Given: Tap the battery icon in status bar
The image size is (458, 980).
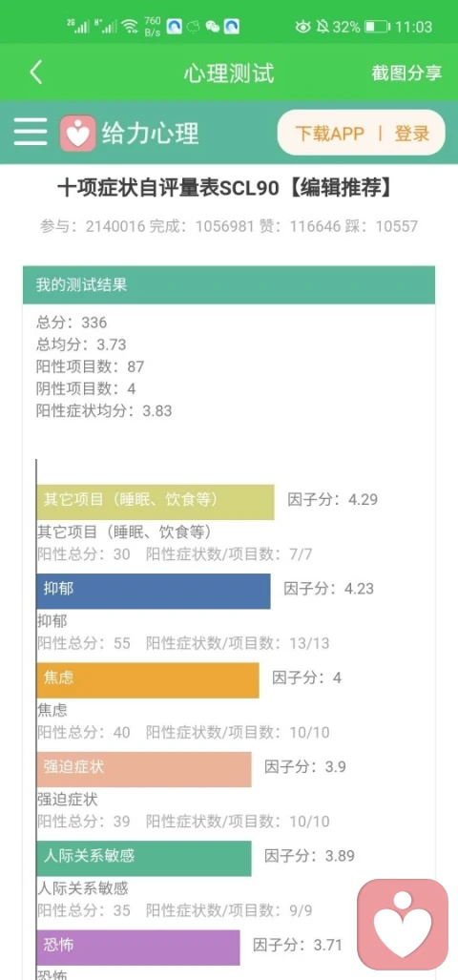Looking at the screenshot, I should pyautogui.click(x=378, y=27).
